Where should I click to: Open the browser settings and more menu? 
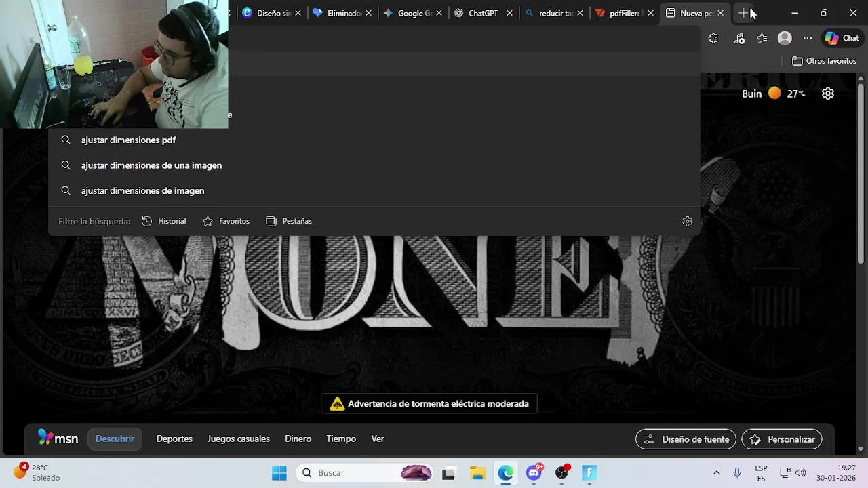807,39
